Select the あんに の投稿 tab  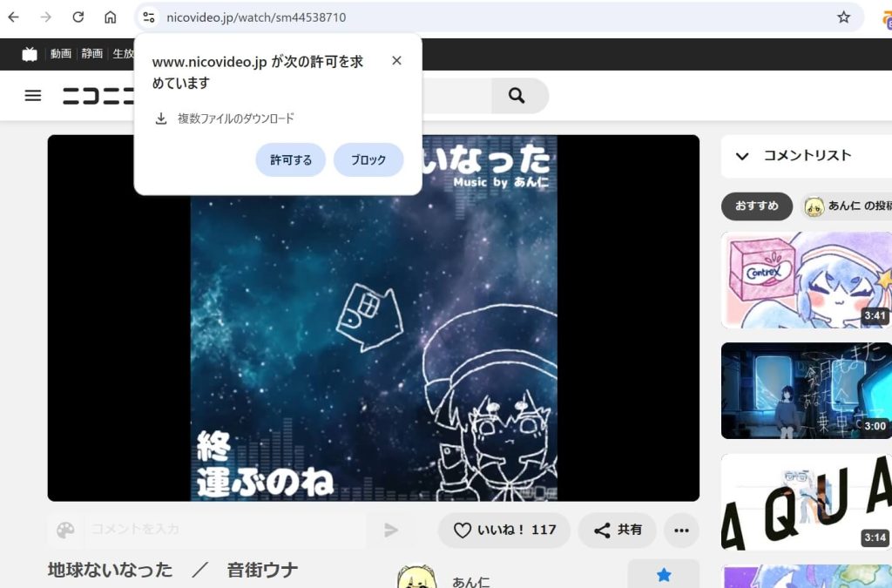coord(847,206)
